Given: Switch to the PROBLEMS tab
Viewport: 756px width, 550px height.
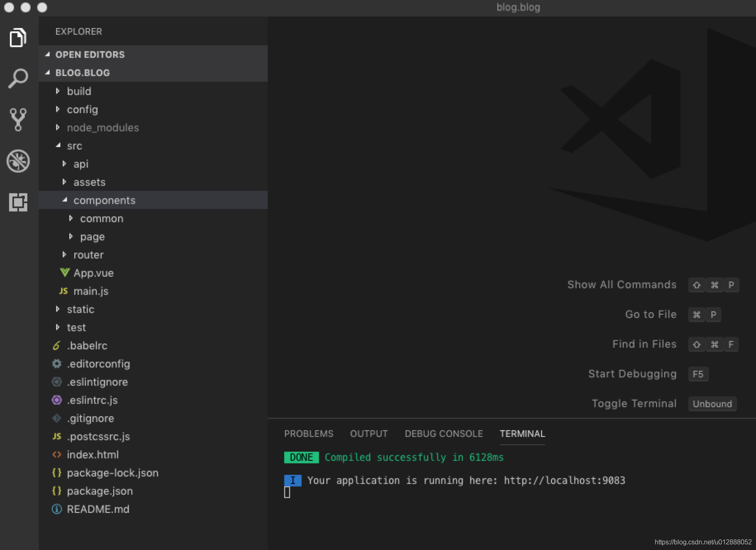Looking at the screenshot, I should 309,434.
